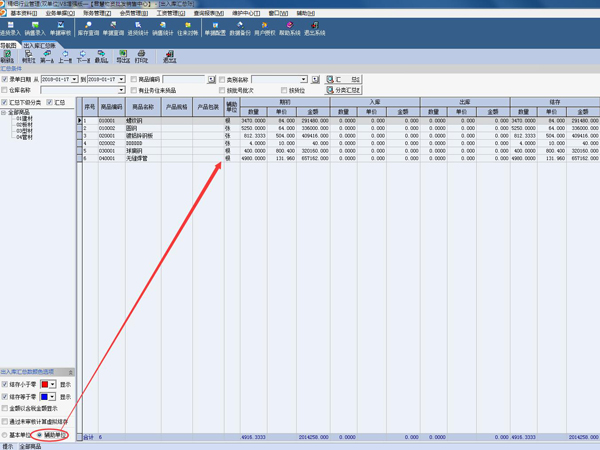Click the 刷新 icon in report toolbar
Screen dimensions: 600x450
[x=8, y=57]
